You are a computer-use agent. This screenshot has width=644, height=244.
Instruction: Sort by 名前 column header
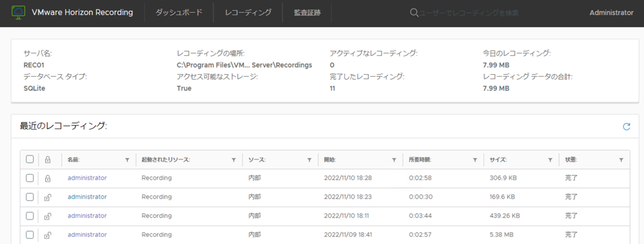(x=74, y=160)
